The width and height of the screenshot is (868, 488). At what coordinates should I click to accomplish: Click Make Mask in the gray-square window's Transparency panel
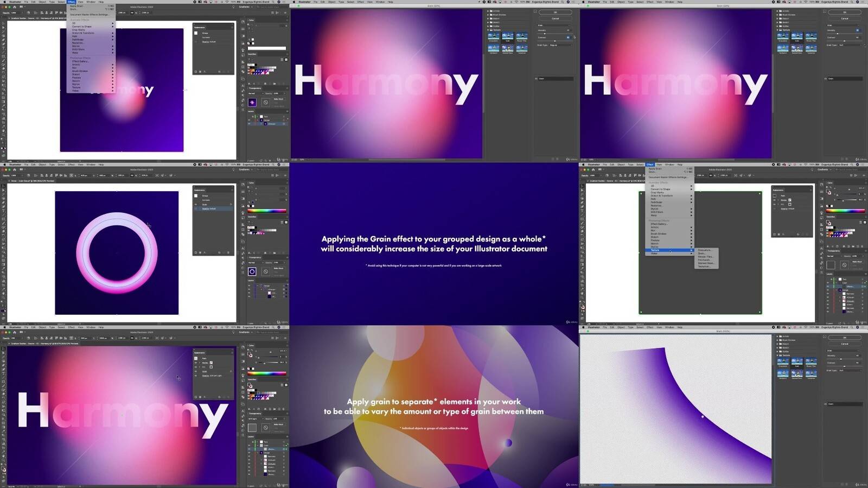[857, 262]
